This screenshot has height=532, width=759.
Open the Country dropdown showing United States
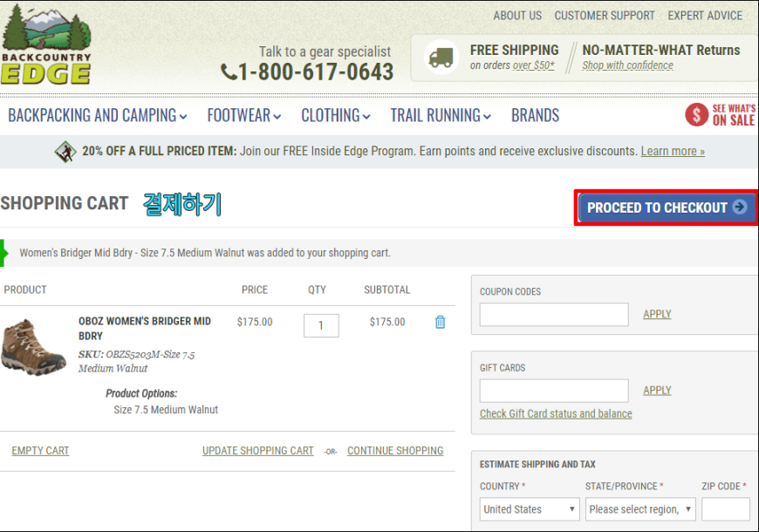click(x=530, y=509)
